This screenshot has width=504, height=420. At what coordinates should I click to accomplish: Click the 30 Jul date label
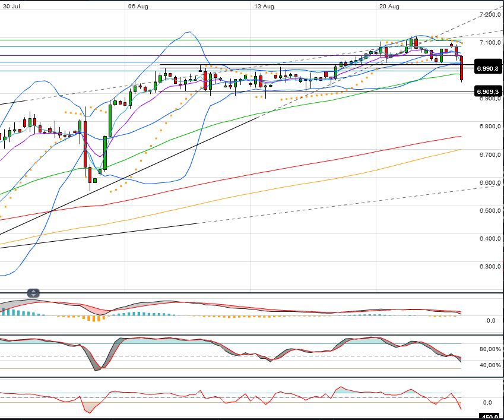coord(11,6)
